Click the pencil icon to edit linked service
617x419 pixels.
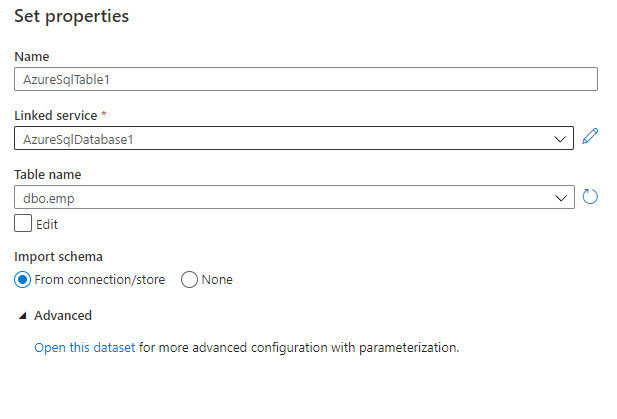(x=590, y=138)
